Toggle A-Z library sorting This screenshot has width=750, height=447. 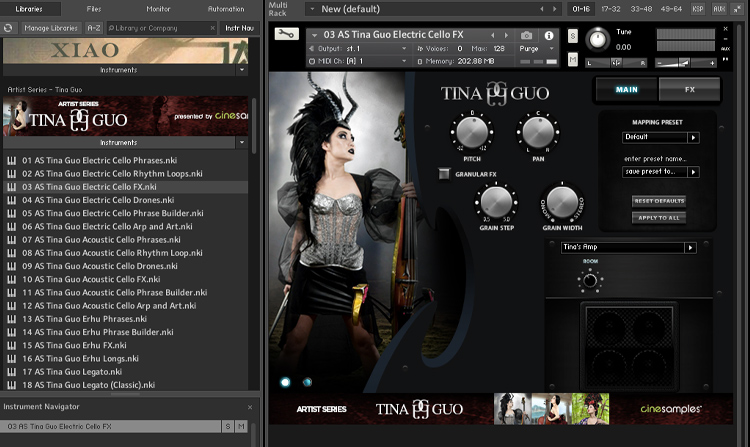point(94,28)
